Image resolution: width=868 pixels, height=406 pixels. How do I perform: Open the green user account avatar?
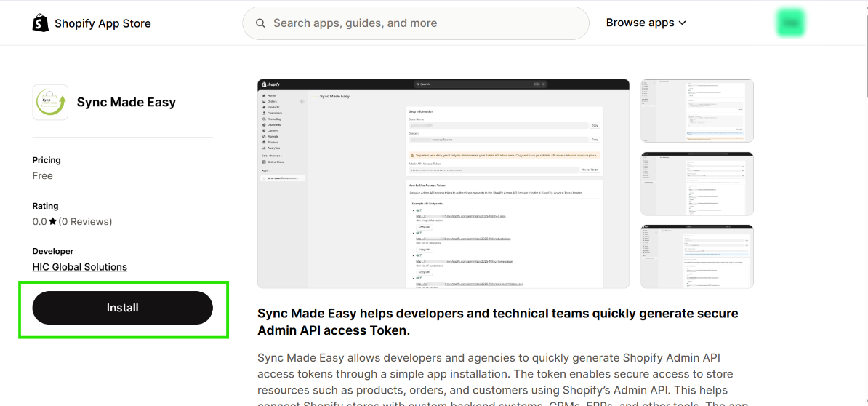click(790, 23)
